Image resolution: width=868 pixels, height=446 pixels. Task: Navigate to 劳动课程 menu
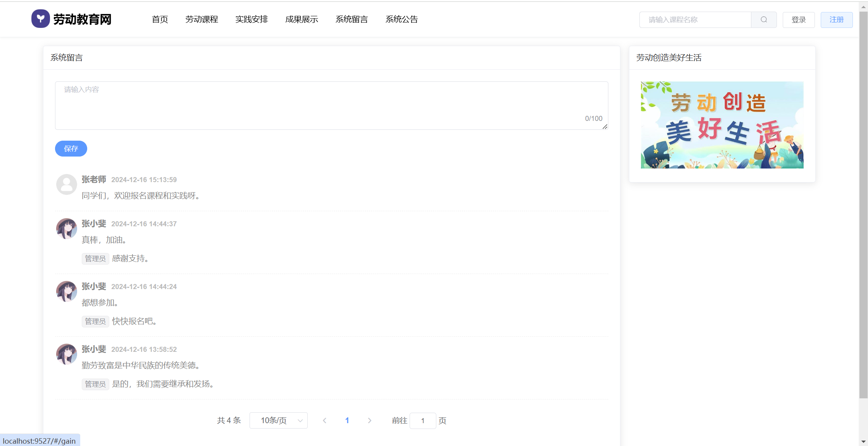201,19
